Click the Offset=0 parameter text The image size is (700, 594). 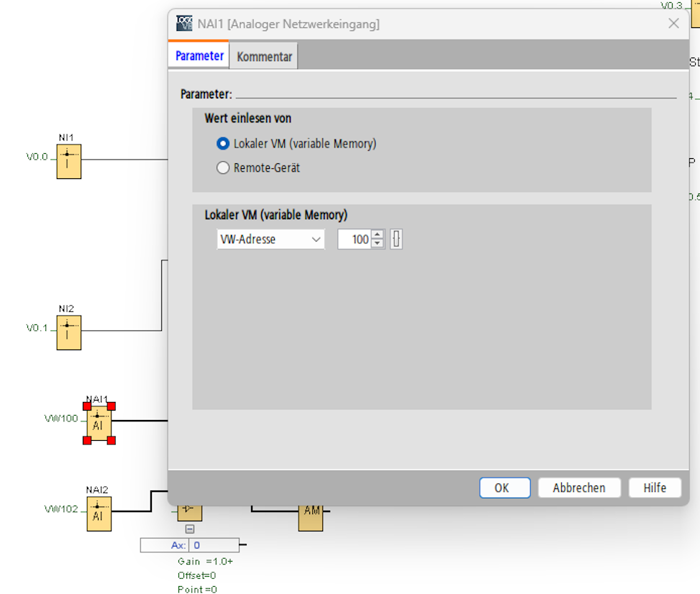(x=197, y=575)
